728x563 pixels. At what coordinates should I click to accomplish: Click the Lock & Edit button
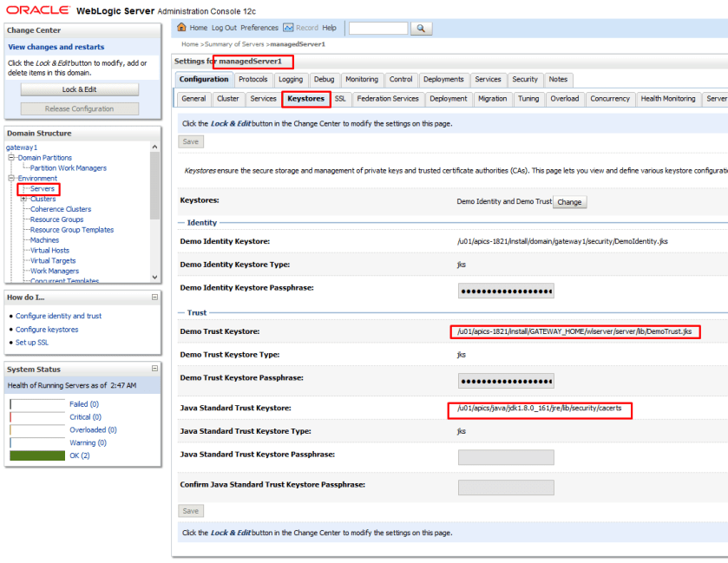pyautogui.click(x=80, y=89)
